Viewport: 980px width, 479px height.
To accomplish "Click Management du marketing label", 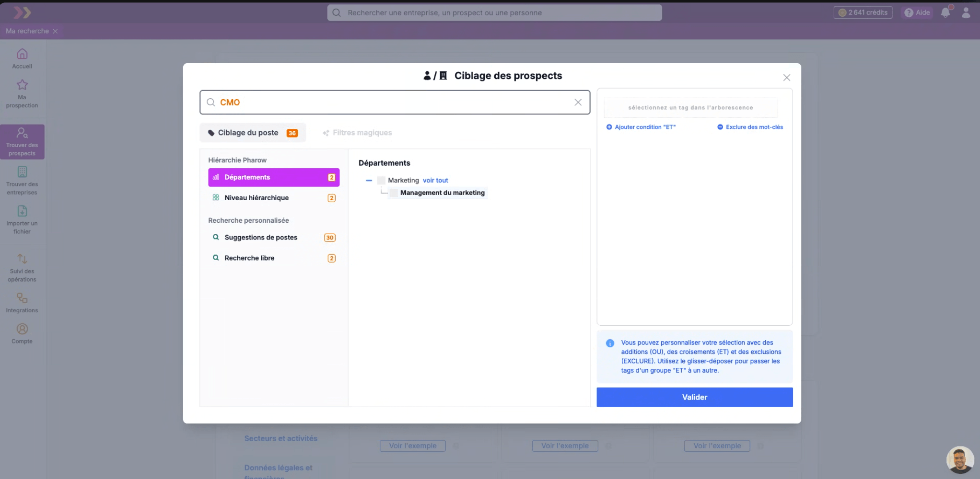I will click(443, 193).
